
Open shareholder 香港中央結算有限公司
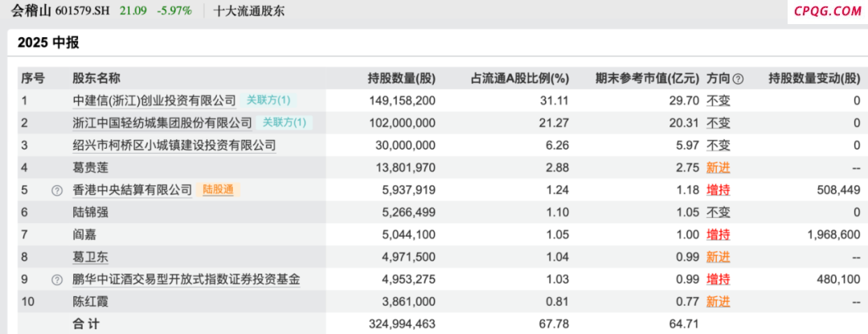(133, 190)
